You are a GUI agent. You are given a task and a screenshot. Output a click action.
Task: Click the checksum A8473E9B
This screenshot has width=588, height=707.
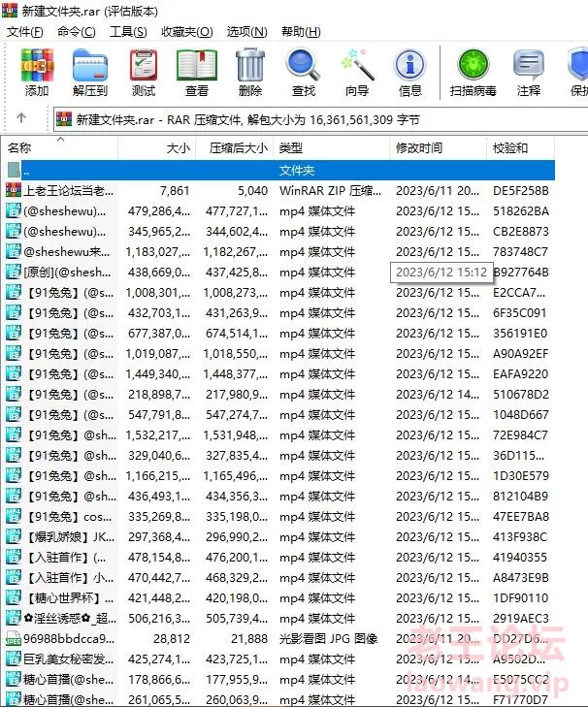(x=521, y=578)
